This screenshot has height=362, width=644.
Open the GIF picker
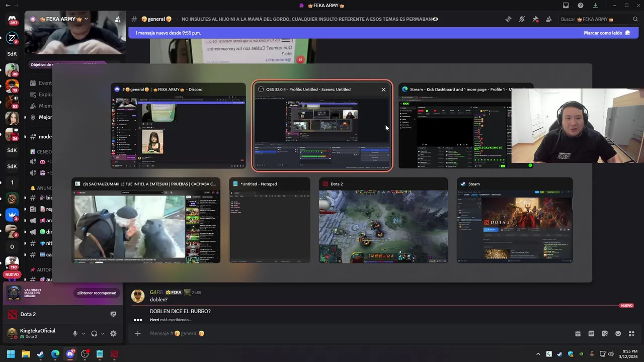[591, 333]
